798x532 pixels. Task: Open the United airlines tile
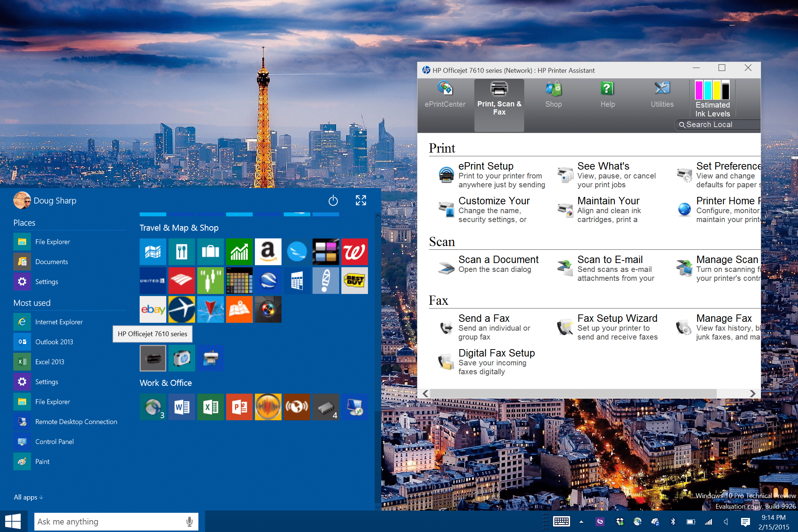pyautogui.click(x=153, y=280)
